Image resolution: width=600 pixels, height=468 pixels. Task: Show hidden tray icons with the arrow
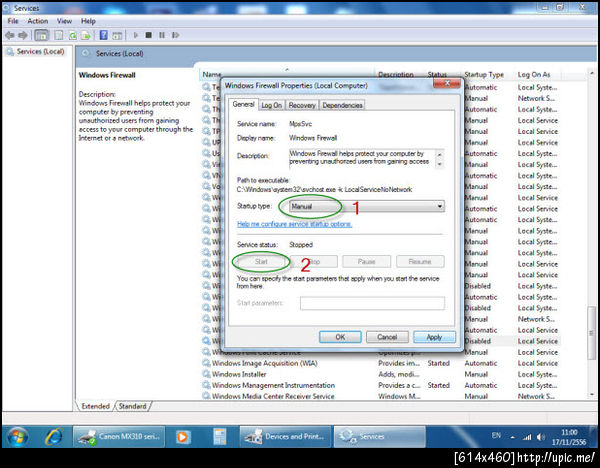[513, 437]
